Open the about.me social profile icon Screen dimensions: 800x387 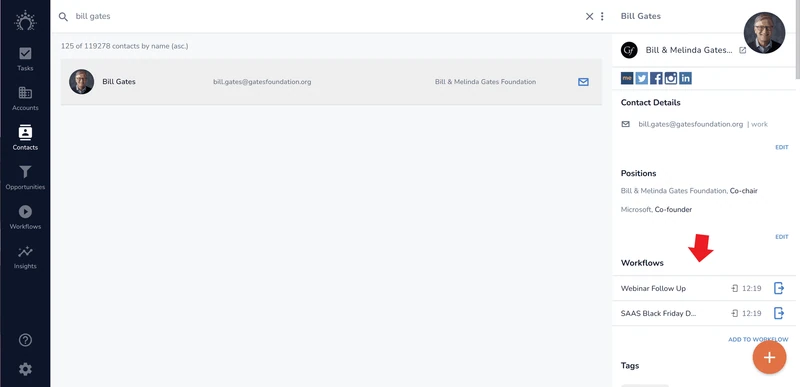(x=627, y=78)
